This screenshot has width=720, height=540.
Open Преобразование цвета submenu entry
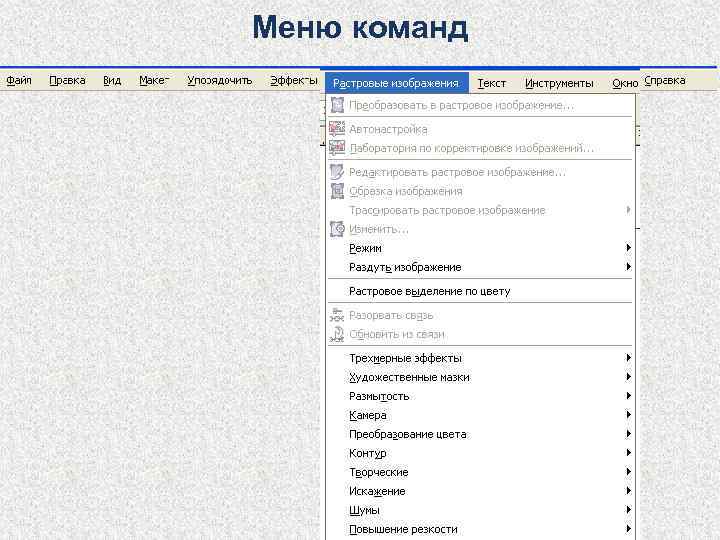pyautogui.click(x=480, y=434)
